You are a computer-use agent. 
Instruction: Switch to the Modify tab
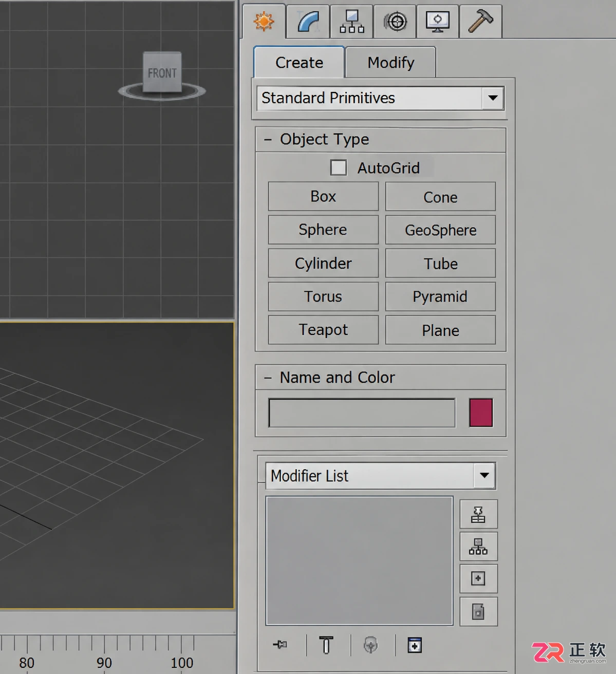click(x=390, y=62)
